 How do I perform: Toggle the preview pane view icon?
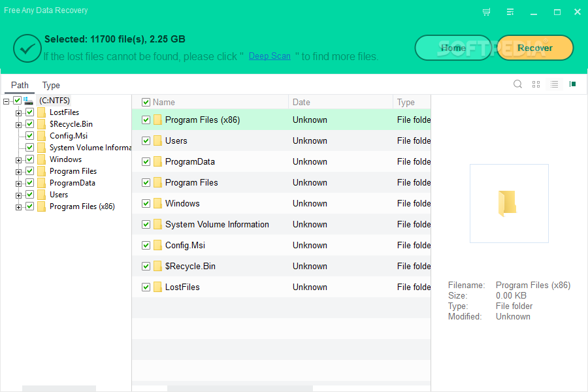572,84
